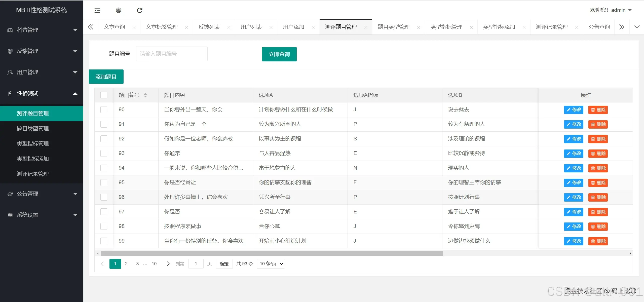Screen dimensions: 644x302
Task: Click 公告管理 sidebar icon
Action: 10,194
